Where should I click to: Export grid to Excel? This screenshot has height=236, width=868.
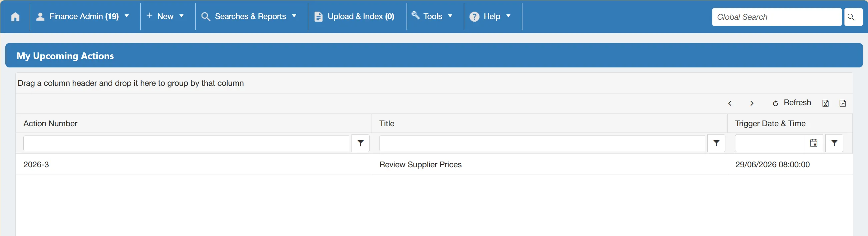tap(825, 103)
